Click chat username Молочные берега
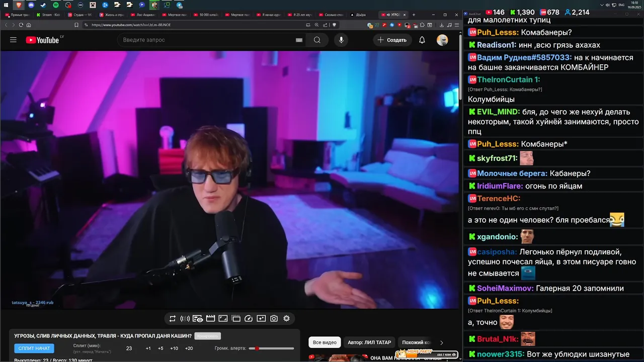This screenshot has width=644, height=362. (x=512, y=173)
